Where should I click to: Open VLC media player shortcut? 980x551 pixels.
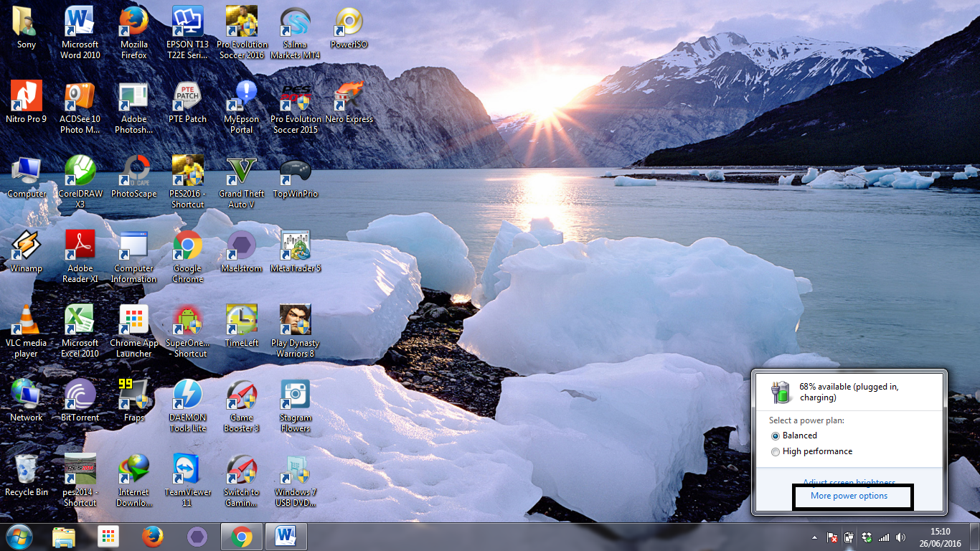coord(27,331)
